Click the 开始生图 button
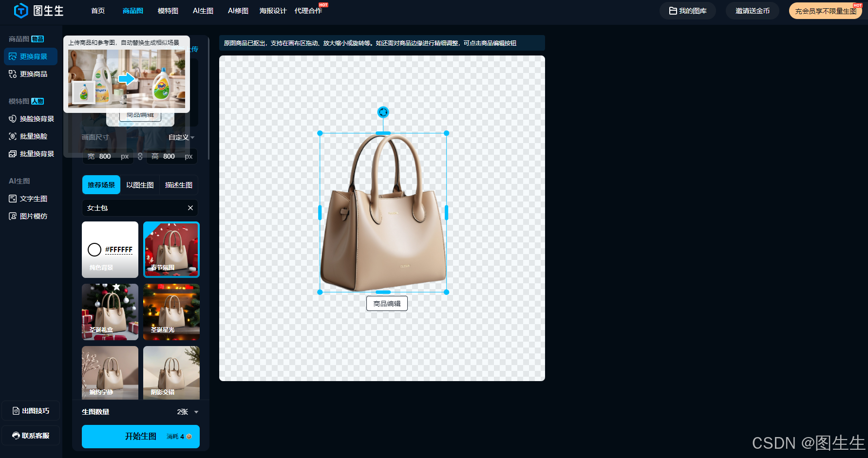This screenshot has height=458, width=868. pyautogui.click(x=141, y=437)
